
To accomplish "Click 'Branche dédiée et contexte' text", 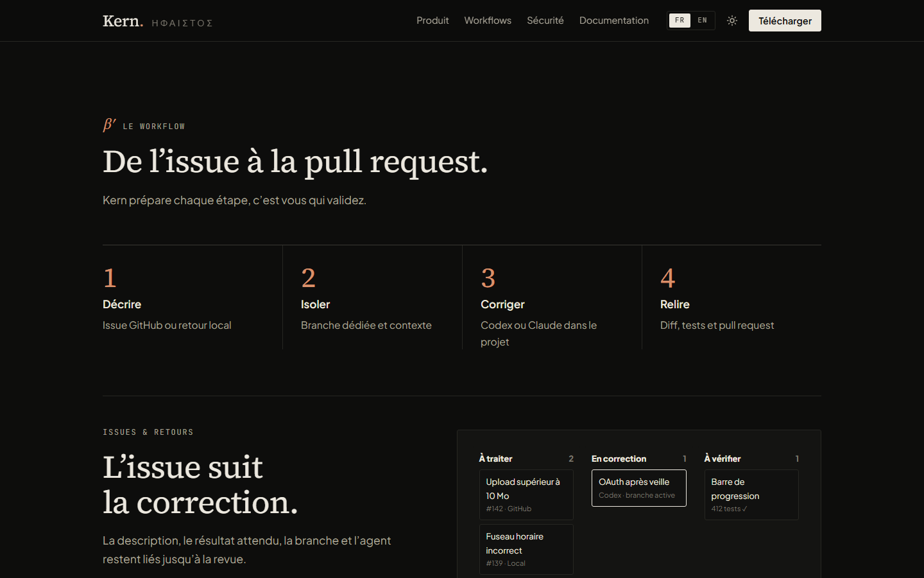I will pos(366,326).
